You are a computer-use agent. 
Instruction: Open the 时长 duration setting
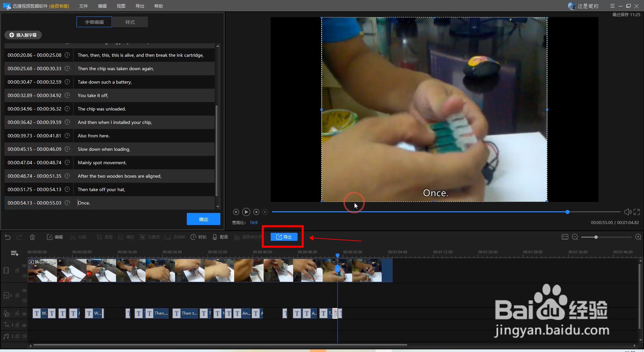pyautogui.click(x=199, y=237)
